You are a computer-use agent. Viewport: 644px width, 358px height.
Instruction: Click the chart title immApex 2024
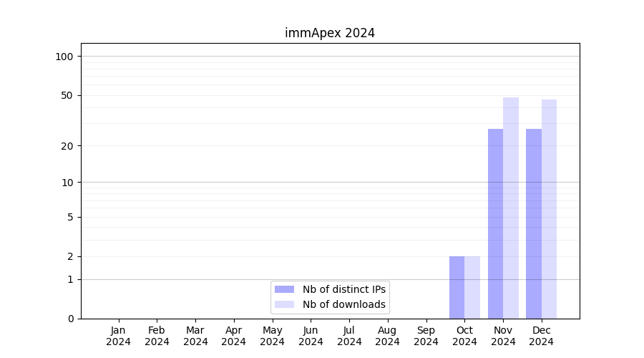[329, 33]
